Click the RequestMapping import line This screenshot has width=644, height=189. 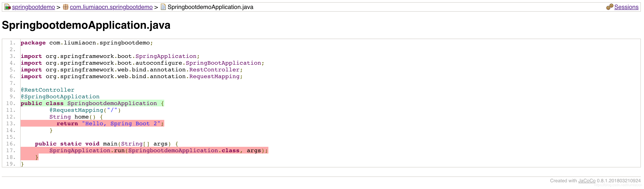pos(131,77)
